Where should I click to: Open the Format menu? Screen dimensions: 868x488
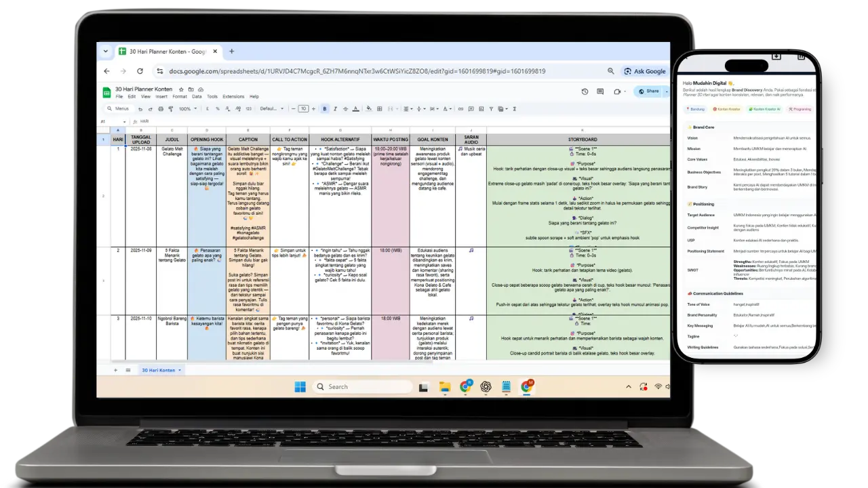[x=180, y=97]
